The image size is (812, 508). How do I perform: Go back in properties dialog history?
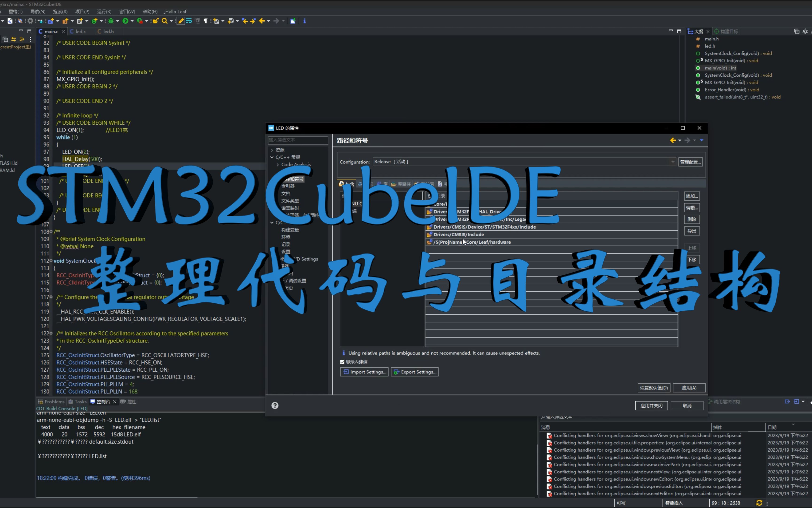(x=673, y=140)
